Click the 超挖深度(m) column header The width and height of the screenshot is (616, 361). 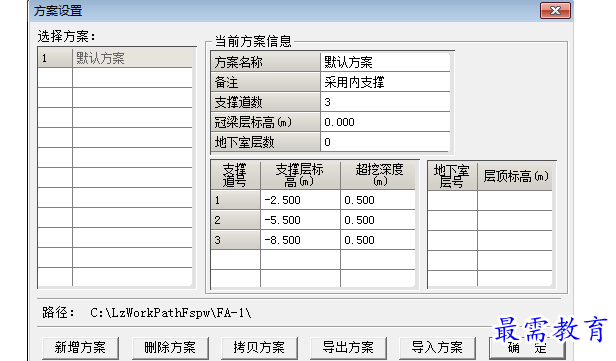pyautogui.click(x=378, y=175)
